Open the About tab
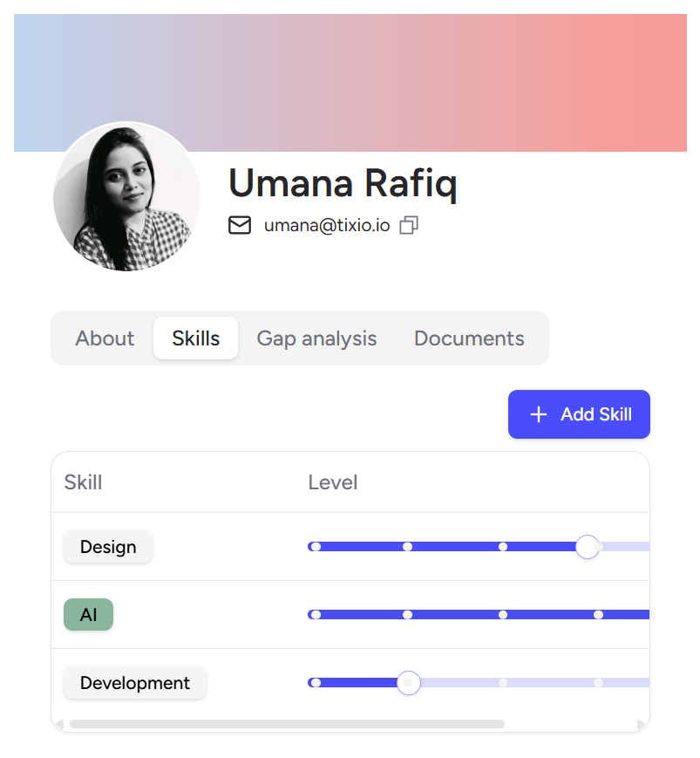Image resolution: width=700 pixels, height=758 pixels. pyautogui.click(x=105, y=338)
